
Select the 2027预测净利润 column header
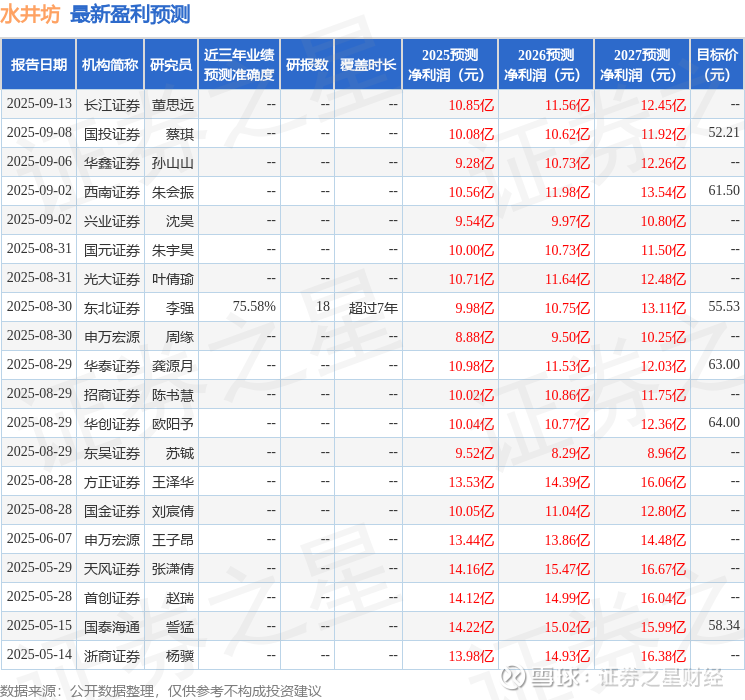point(641,65)
